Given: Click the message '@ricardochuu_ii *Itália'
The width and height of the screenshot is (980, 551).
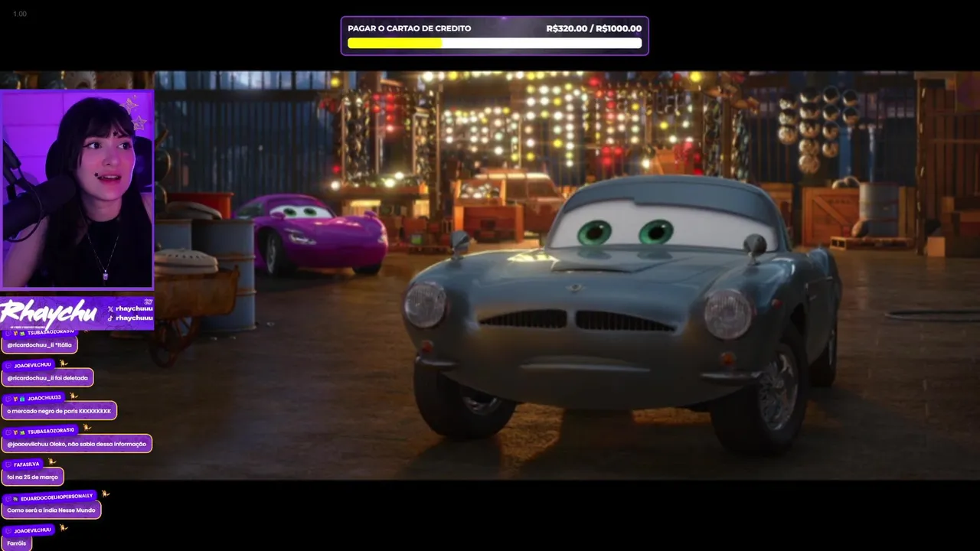Looking at the screenshot, I should (39, 345).
